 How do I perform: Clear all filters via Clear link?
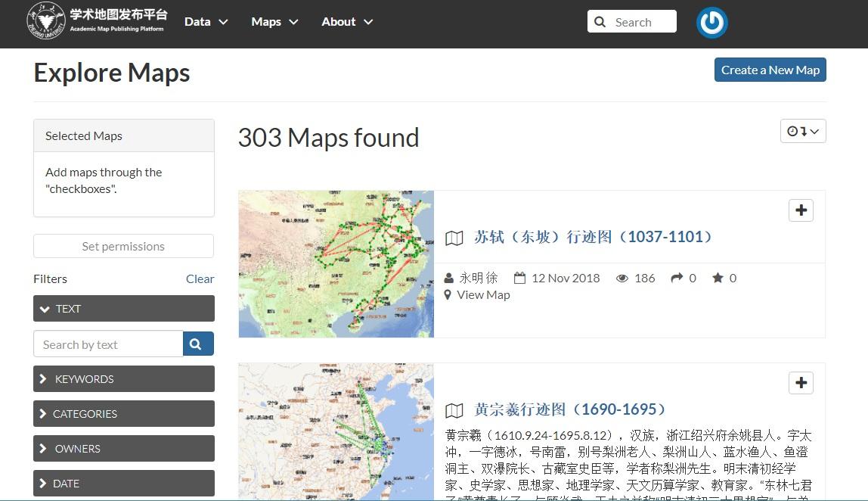coord(200,279)
